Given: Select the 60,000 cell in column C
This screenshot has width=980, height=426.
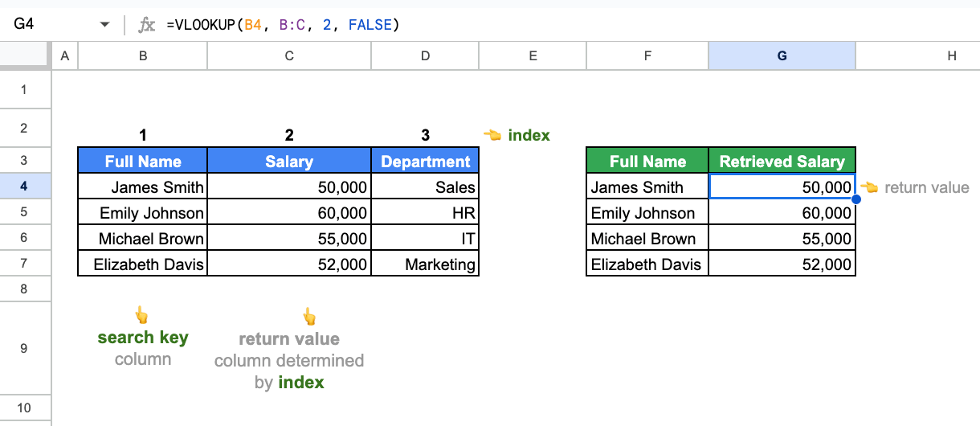Looking at the screenshot, I should pyautogui.click(x=289, y=212).
